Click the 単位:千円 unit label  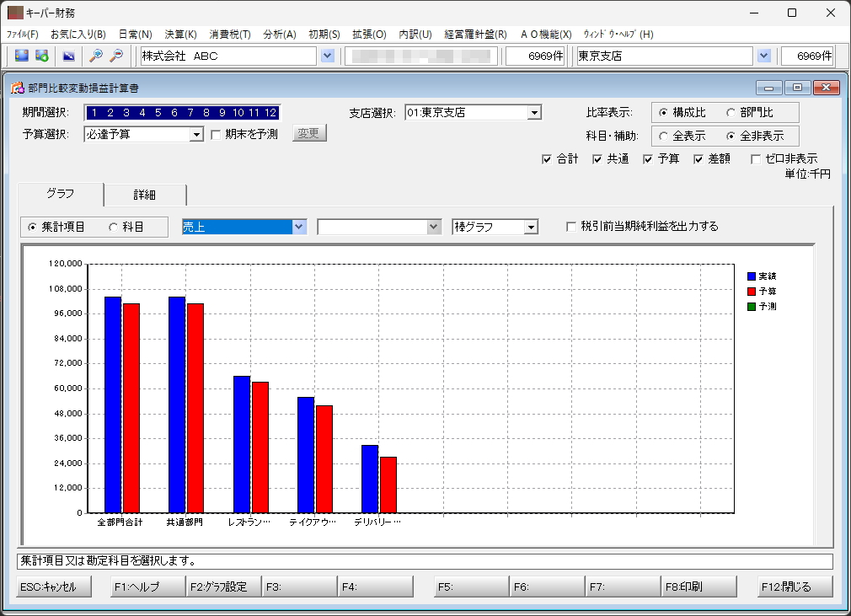(807, 174)
